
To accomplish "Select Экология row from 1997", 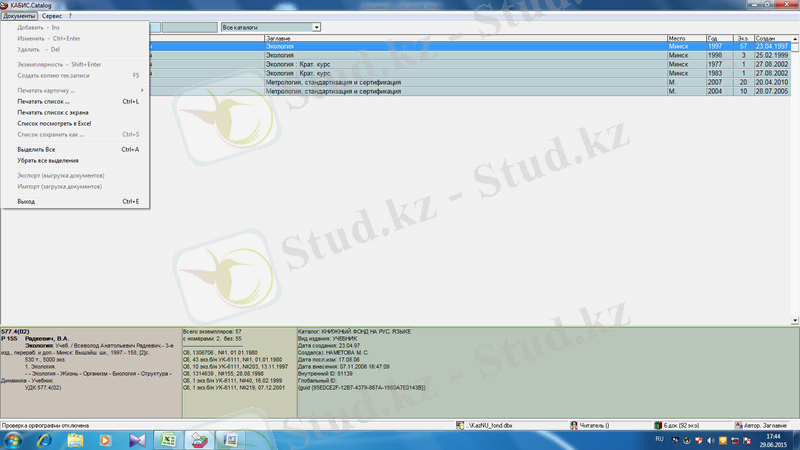I will 470,46.
